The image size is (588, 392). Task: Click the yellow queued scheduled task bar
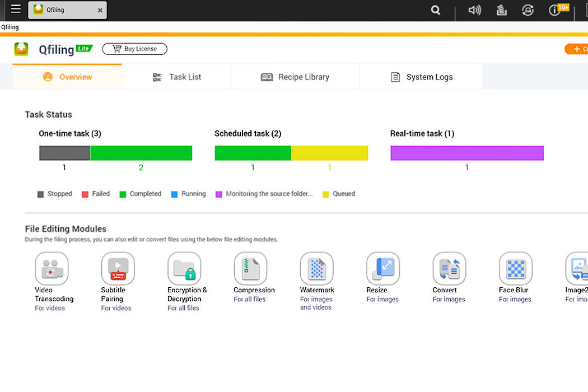click(x=329, y=153)
